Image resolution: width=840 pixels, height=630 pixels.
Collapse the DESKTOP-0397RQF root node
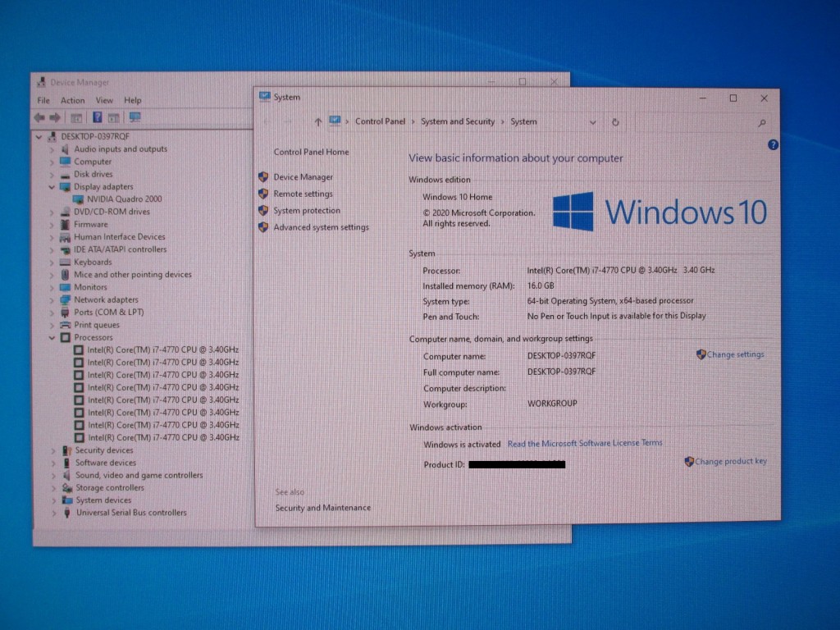click(x=39, y=137)
